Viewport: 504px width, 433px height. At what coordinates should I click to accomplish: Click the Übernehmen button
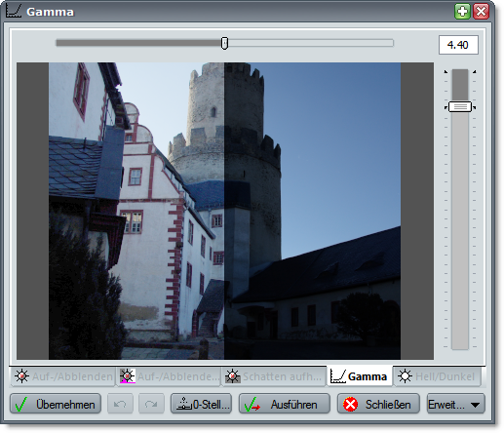[56, 404]
